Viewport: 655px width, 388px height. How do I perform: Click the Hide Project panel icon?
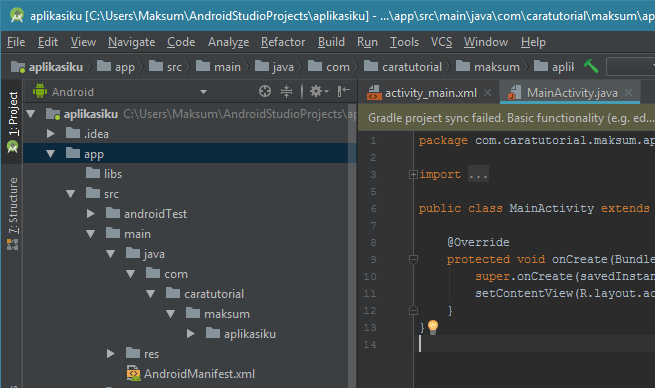coord(343,91)
